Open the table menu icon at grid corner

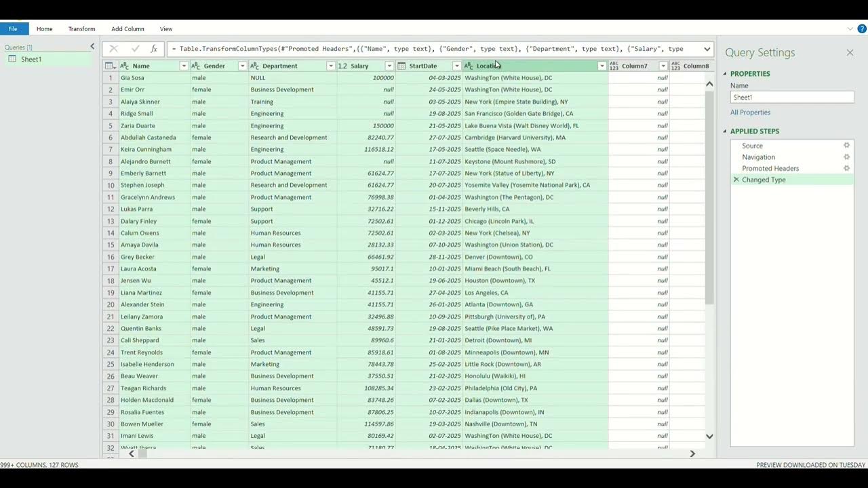[x=110, y=66]
